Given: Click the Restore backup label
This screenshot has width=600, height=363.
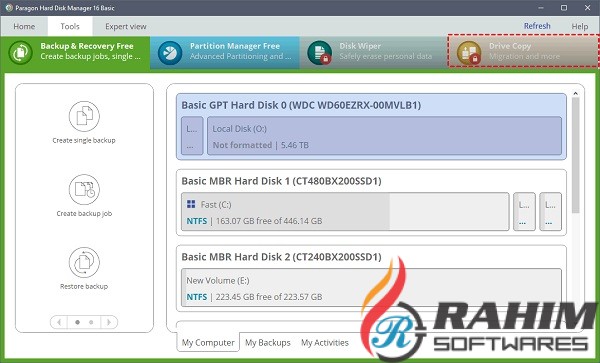Looking at the screenshot, I should tap(84, 286).
